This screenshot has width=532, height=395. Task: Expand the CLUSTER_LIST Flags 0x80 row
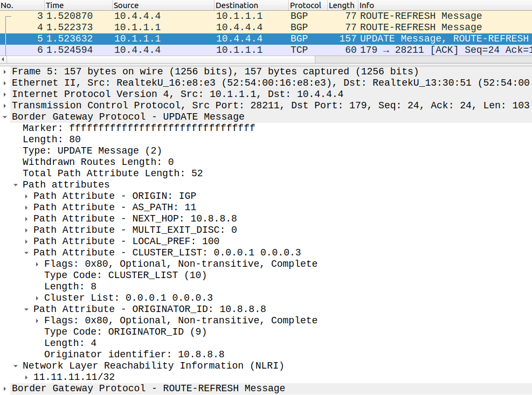pyautogui.click(x=37, y=264)
